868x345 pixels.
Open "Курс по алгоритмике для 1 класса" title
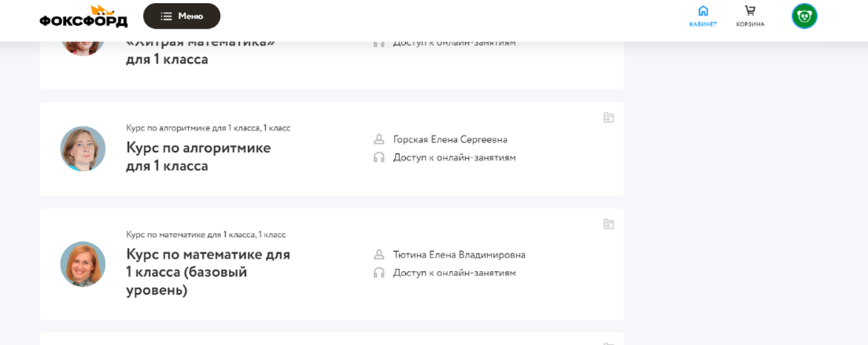pyautogui.click(x=198, y=156)
